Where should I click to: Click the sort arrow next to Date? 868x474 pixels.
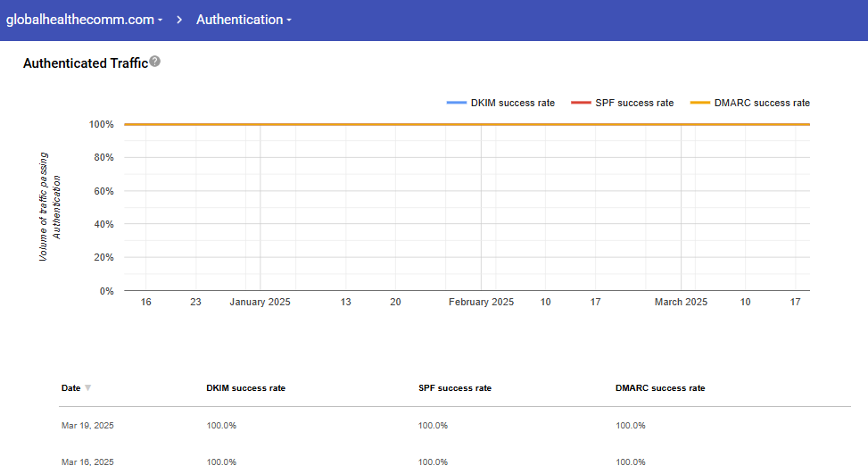[87, 388]
